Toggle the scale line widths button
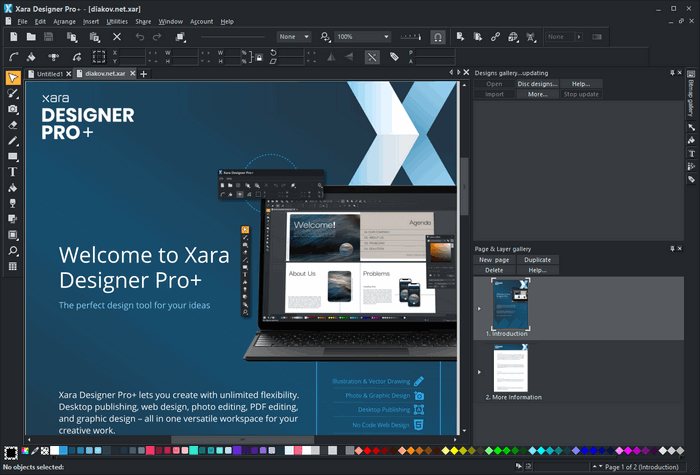700x475 pixels. tap(372, 57)
